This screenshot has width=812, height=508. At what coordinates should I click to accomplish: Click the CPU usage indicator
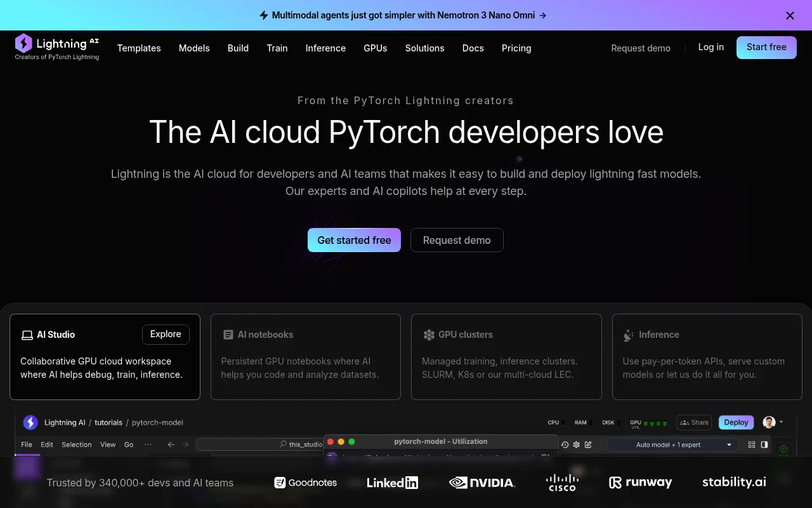[555, 422]
